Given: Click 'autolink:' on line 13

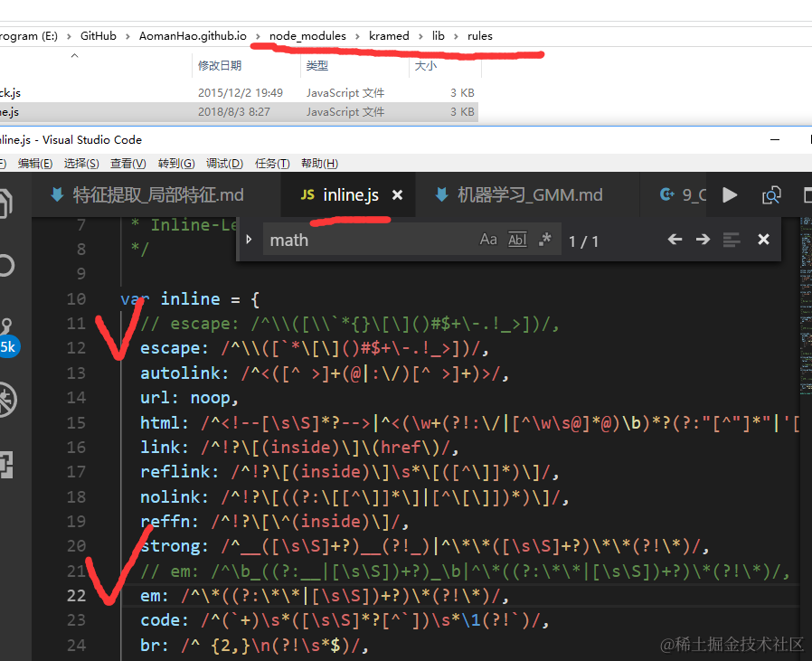Looking at the screenshot, I should 184,373.
